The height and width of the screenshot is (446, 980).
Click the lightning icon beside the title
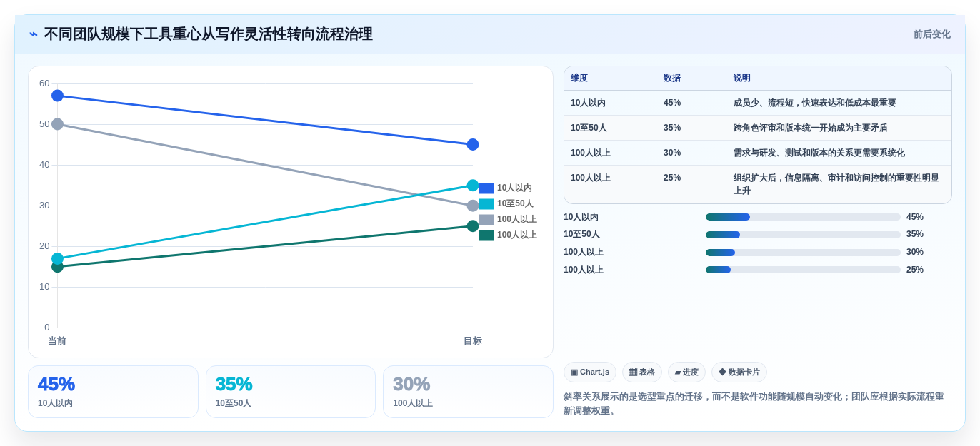[34, 34]
